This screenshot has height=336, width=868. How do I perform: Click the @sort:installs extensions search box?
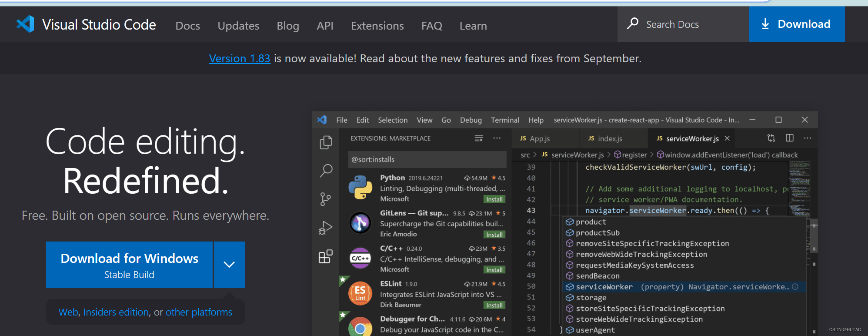427,159
